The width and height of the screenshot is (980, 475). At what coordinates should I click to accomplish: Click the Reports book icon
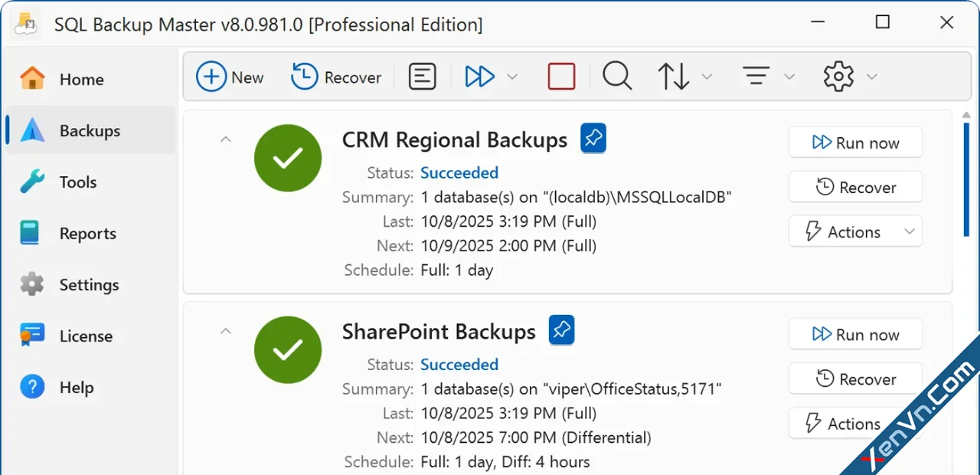[30, 233]
